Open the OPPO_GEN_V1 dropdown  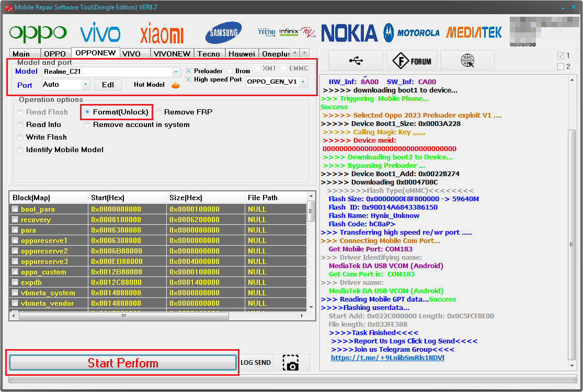point(277,82)
